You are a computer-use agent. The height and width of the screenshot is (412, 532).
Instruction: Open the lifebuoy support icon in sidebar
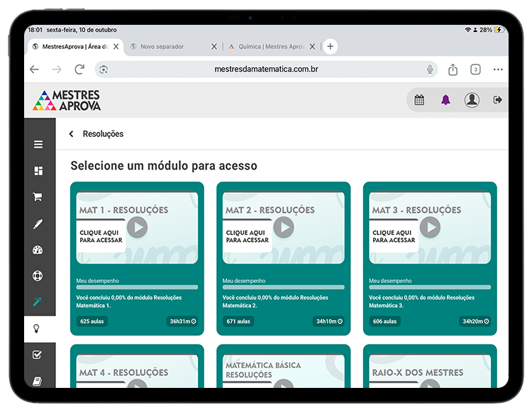click(x=38, y=276)
